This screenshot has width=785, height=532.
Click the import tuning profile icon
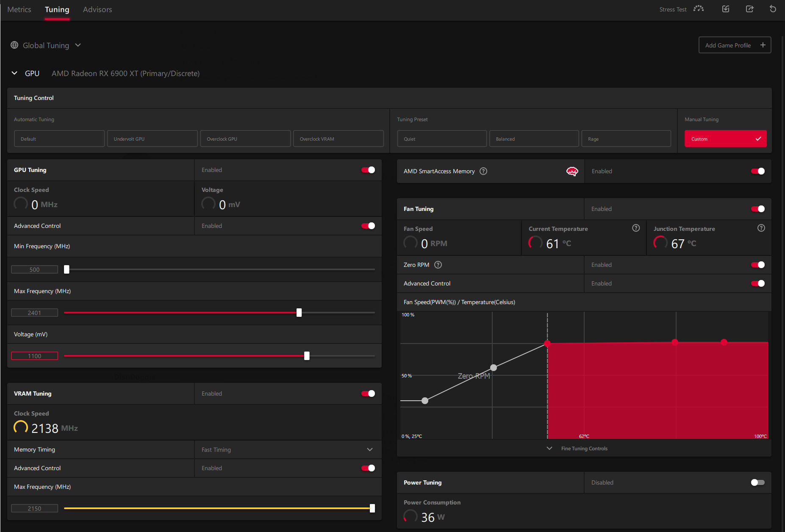(726, 9)
